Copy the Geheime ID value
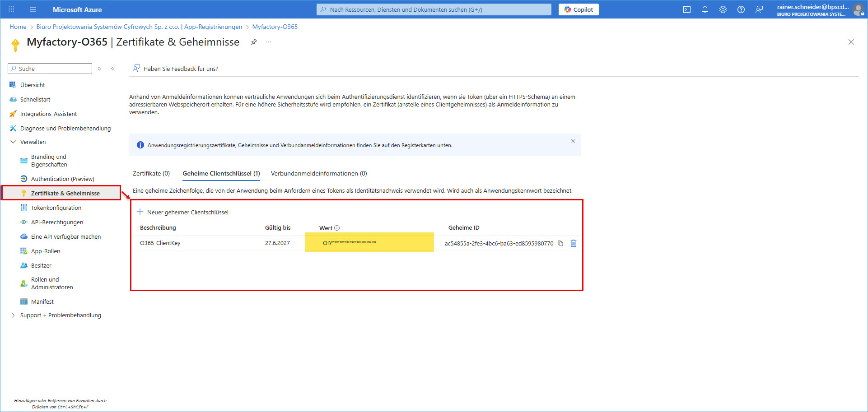The width and height of the screenshot is (868, 412). [x=560, y=243]
